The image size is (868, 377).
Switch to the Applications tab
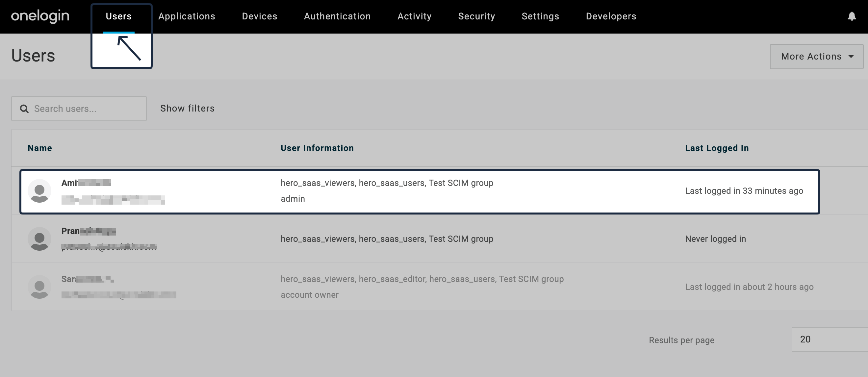[187, 16]
